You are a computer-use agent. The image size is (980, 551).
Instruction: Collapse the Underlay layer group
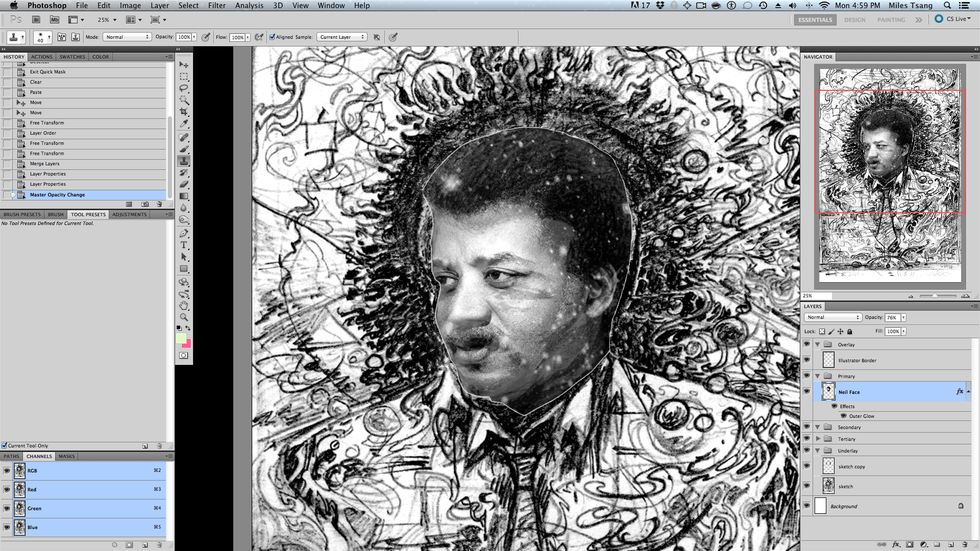pos(818,450)
